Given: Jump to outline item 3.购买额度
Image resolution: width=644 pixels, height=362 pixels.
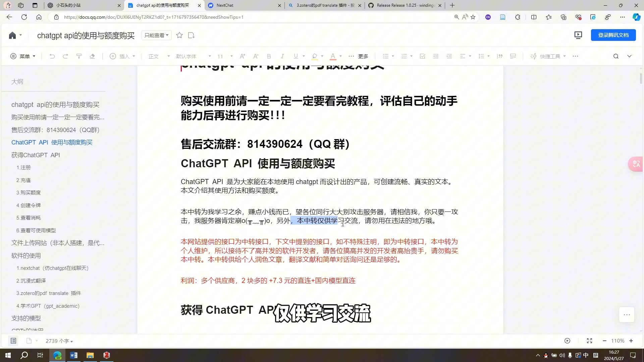Looking at the screenshot, I should click(x=29, y=193).
